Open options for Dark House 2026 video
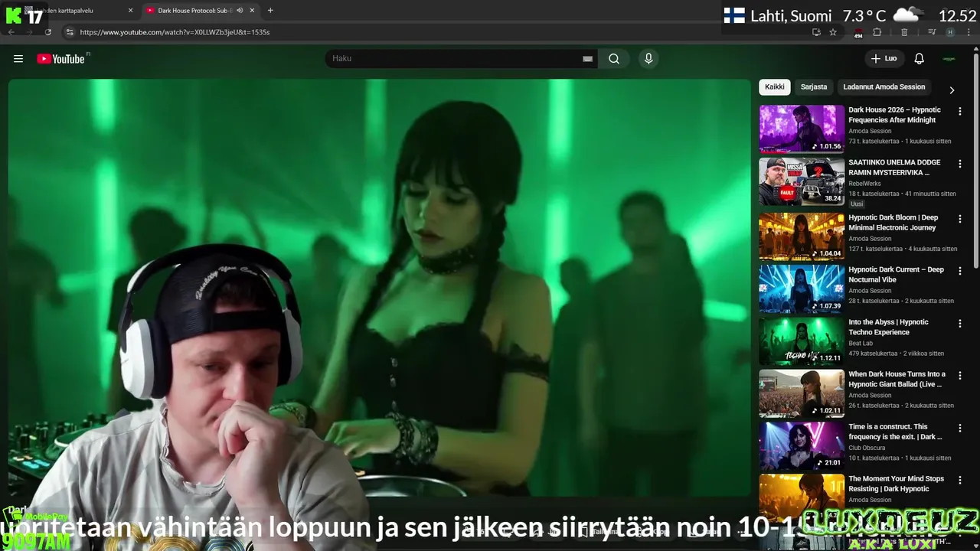This screenshot has width=980, height=551. coord(960,112)
